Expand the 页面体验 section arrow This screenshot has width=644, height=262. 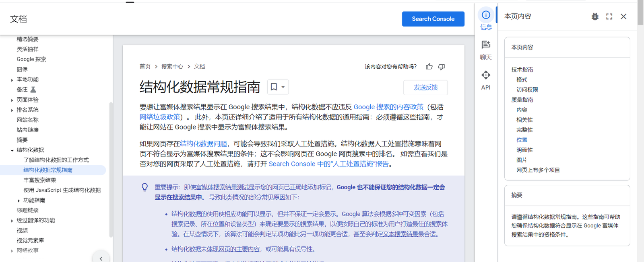point(12,100)
